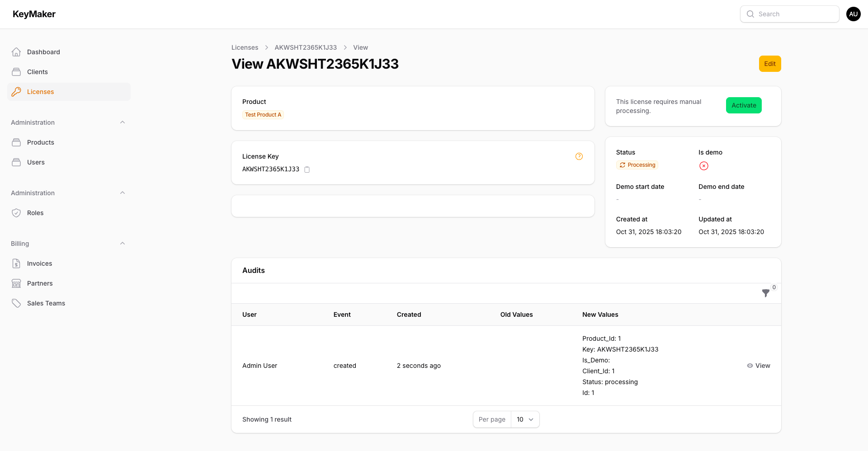This screenshot has height=451, width=868.
Task: Click the Processing status badge
Action: click(637, 165)
